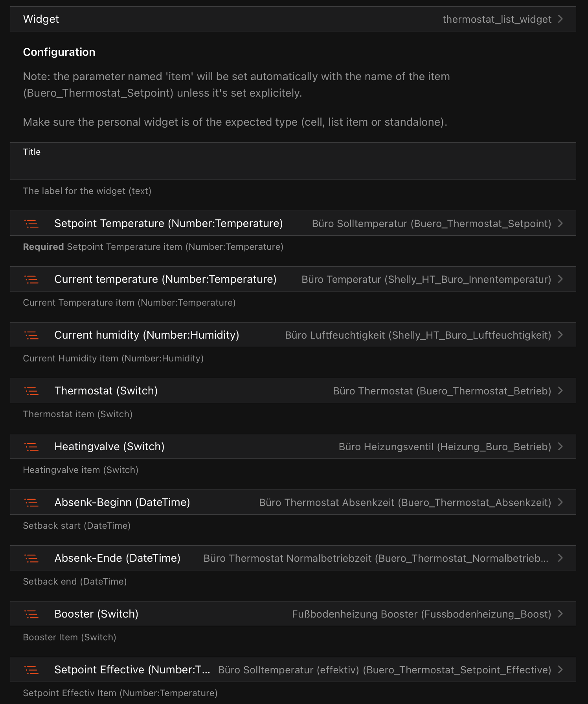The width and height of the screenshot is (588, 704).
Task: Choose the Büro Thermostat Betrieb item
Action: pos(442,391)
